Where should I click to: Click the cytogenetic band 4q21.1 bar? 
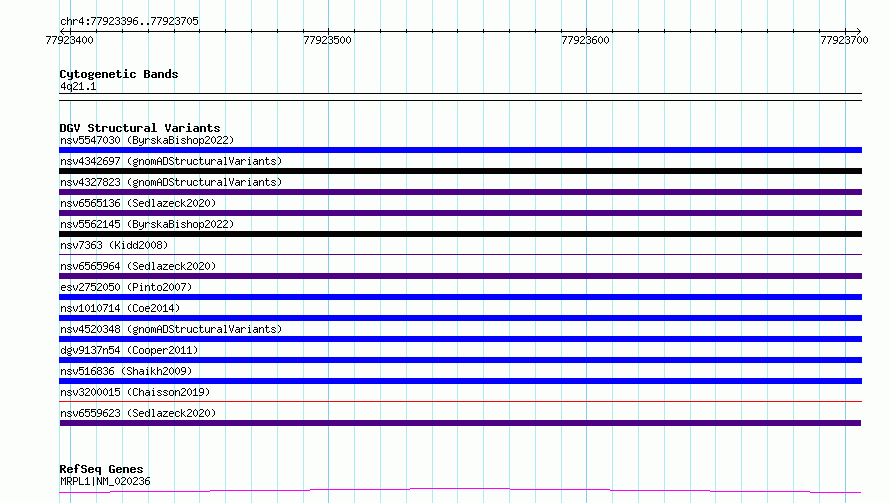[460, 97]
